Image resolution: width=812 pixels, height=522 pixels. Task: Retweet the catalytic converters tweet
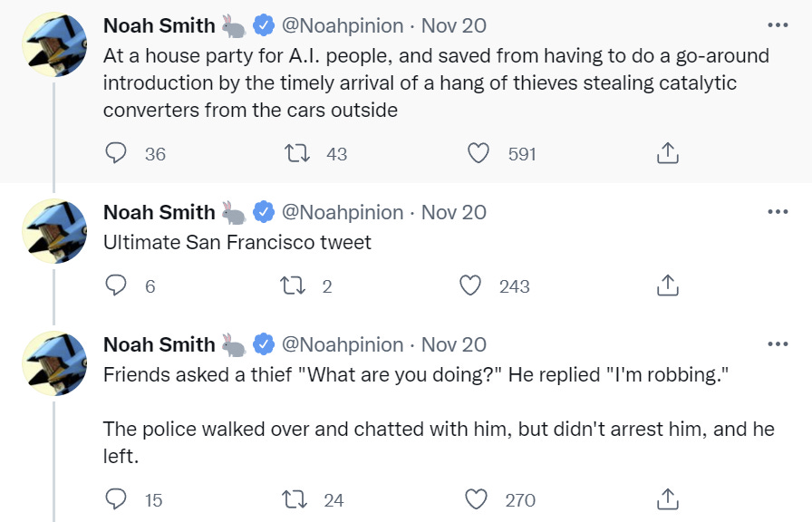pyautogui.click(x=297, y=154)
